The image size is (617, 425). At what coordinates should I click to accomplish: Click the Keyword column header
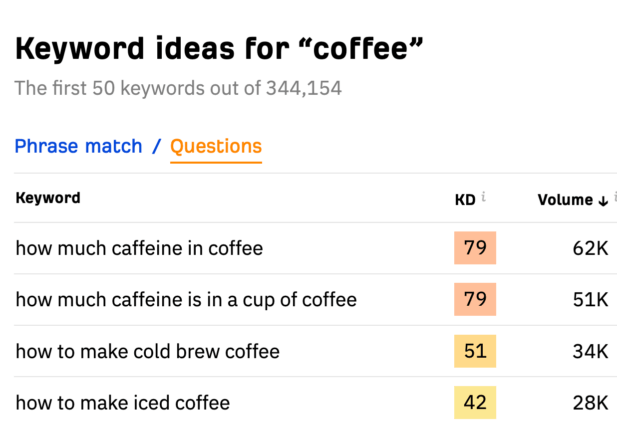pos(48,198)
